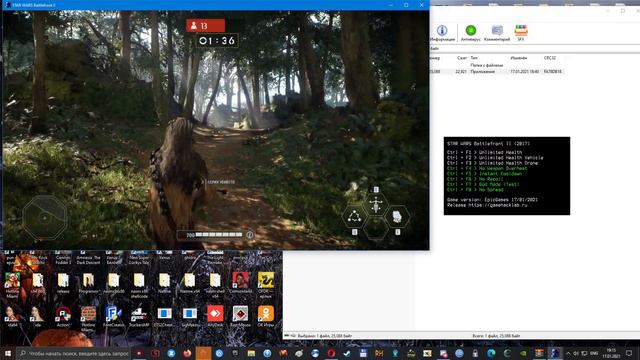
Task: Open the NVIDIA taskbar icon
Action: [523, 353]
